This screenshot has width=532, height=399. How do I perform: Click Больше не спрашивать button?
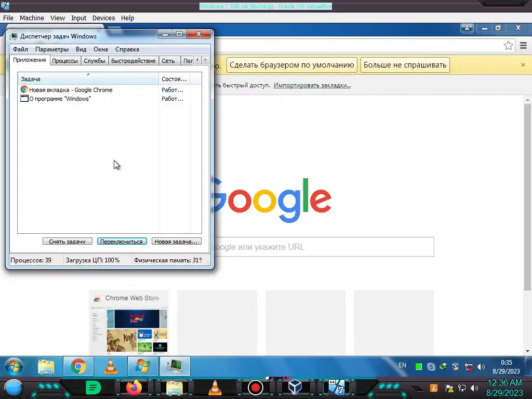405,65
